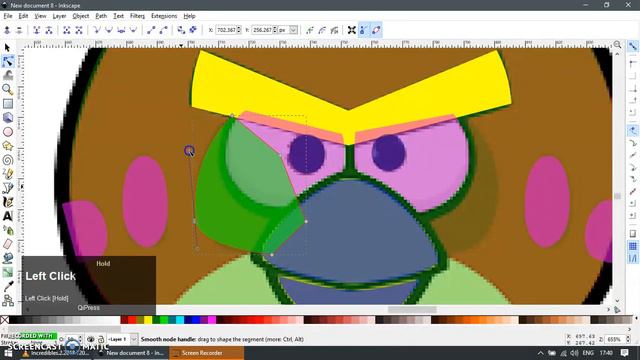Toggle snap to guides button
640x360 pixels.
633,258
